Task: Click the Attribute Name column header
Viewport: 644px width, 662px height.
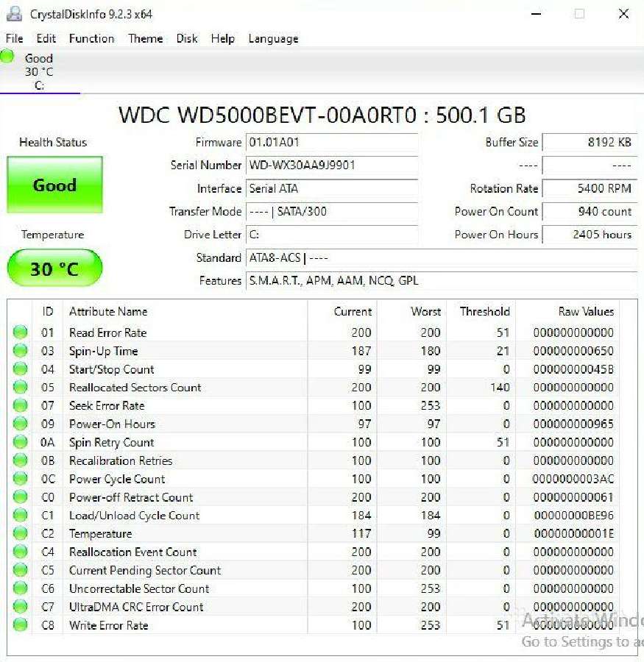Action: [185, 312]
